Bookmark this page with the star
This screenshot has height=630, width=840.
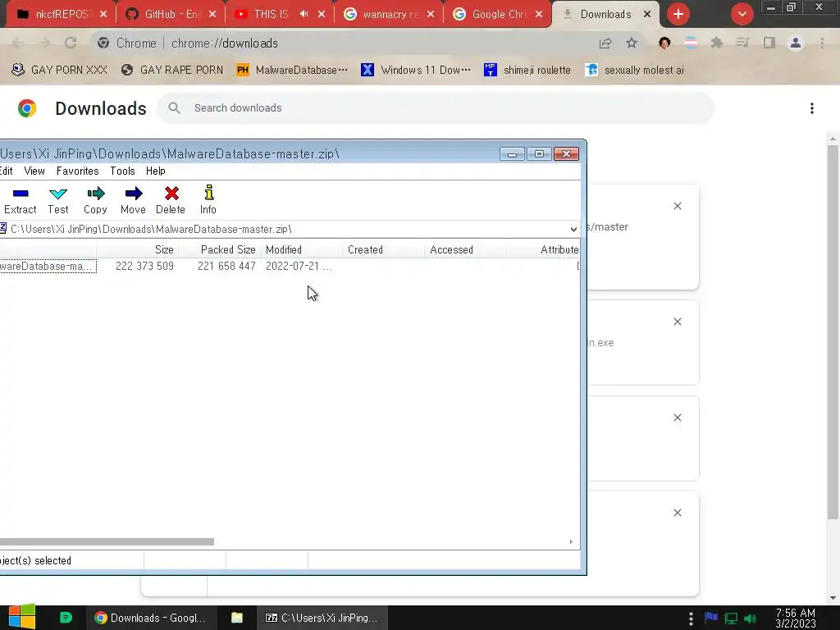coord(632,43)
